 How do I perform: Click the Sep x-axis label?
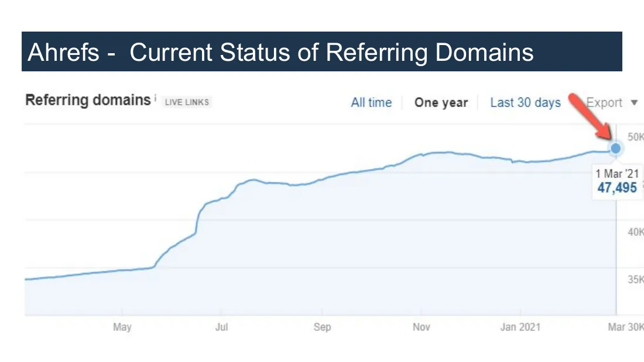pyautogui.click(x=322, y=327)
